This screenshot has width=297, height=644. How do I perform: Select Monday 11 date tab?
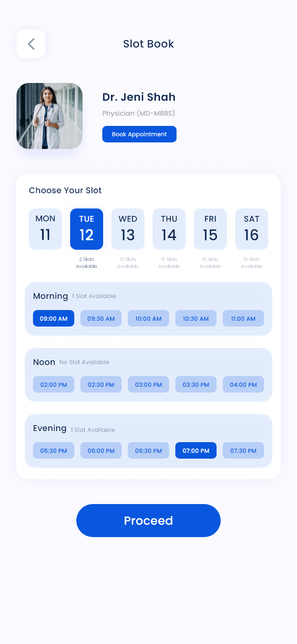[45, 229]
